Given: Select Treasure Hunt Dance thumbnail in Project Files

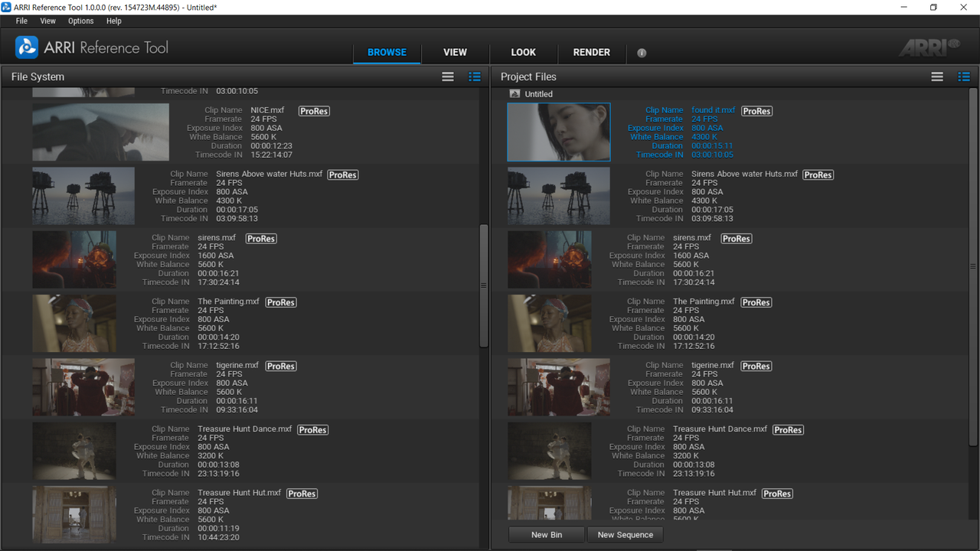Looking at the screenshot, I should click(x=550, y=452).
